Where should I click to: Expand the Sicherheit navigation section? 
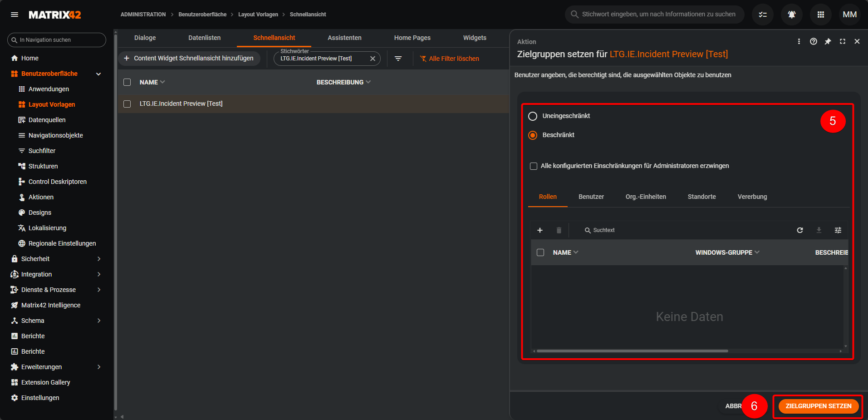tap(99, 259)
